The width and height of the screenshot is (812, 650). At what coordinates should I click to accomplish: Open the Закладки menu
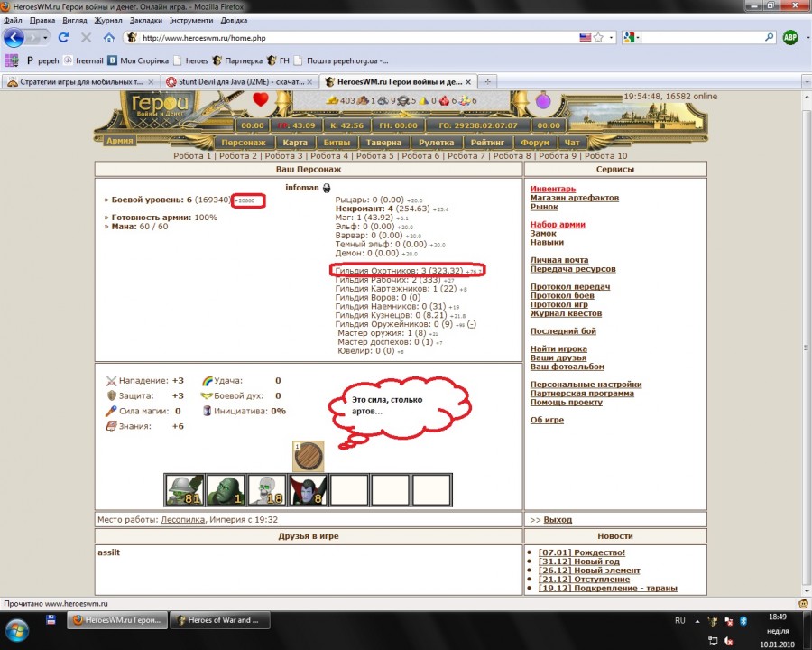click(x=146, y=20)
